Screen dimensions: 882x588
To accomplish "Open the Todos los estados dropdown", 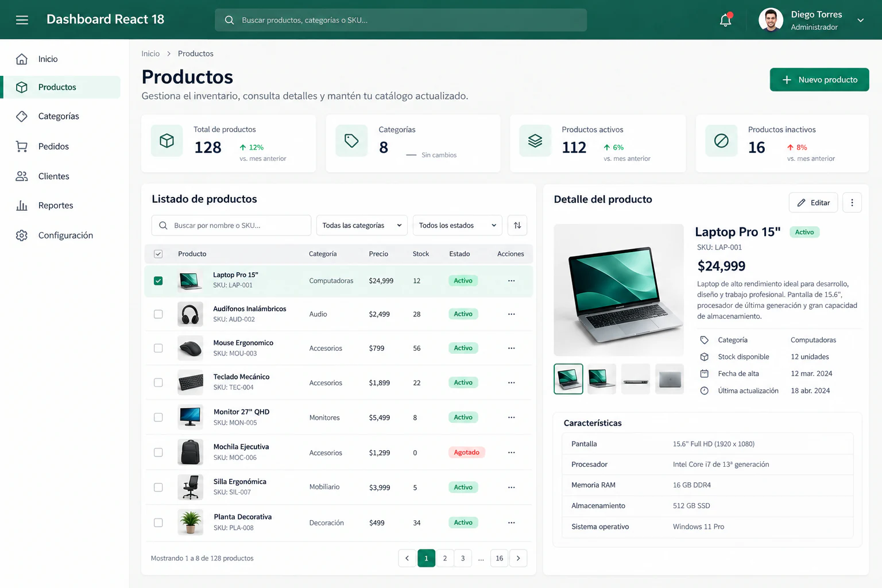I will (457, 225).
